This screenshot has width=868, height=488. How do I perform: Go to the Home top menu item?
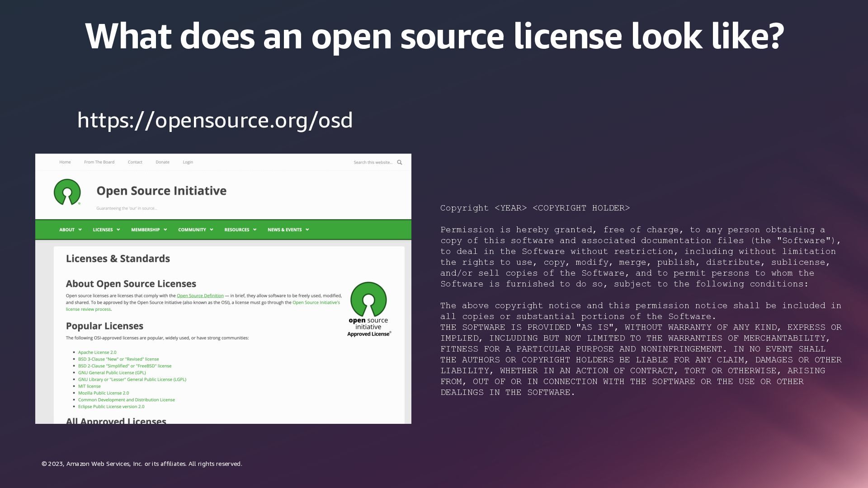pyautogui.click(x=65, y=162)
